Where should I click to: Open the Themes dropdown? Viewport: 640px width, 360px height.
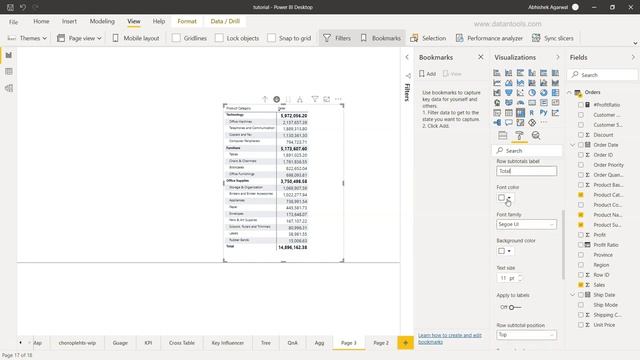coord(27,38)
